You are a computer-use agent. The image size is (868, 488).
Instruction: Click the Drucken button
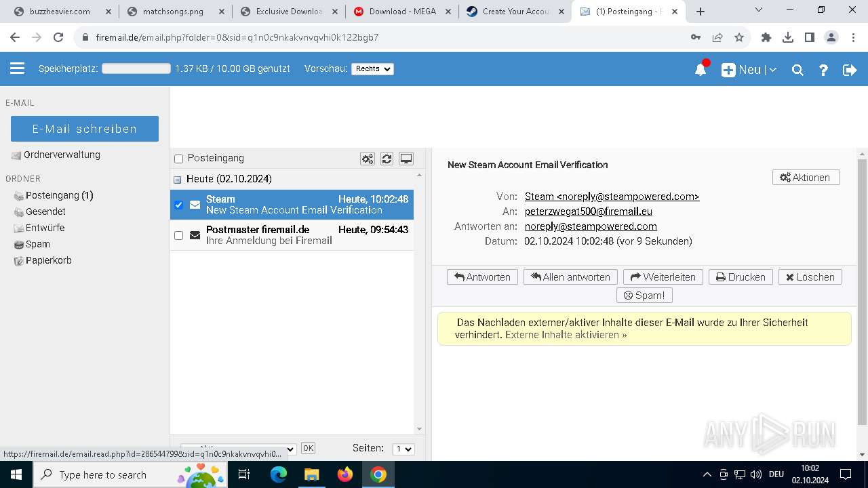[x=741, y=277]
